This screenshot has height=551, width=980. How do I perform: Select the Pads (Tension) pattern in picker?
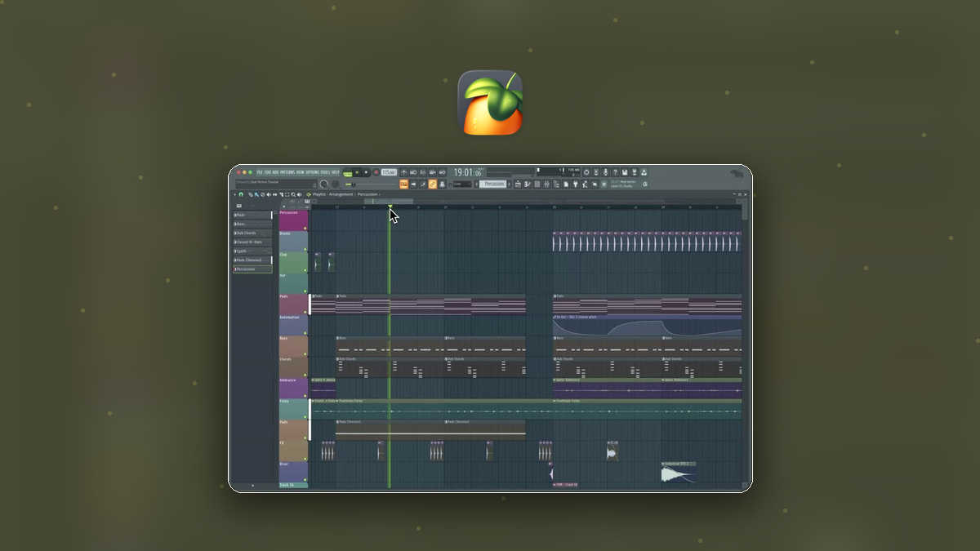[252, 260]
